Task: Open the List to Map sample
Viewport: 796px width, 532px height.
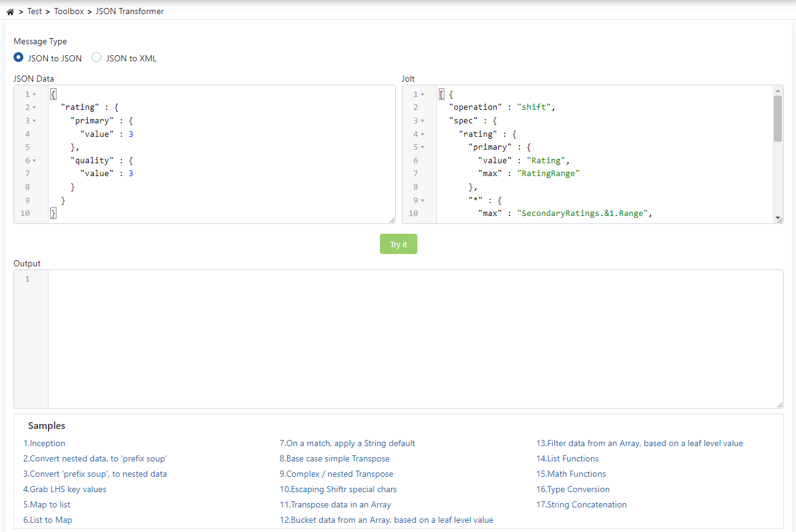Action: [x=47, y=520]
